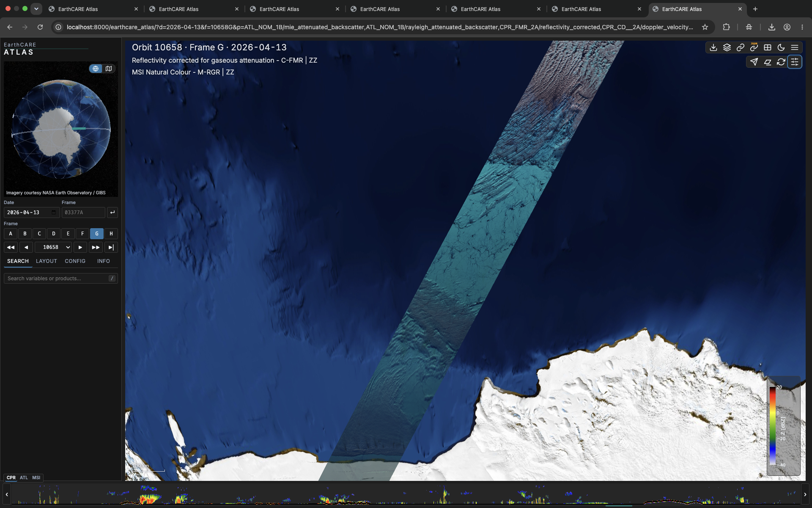This screenshot has height=508, width=812.
Task: Click the Reflectivity corrected C-FMR layer label
Action: (x=225, y=61)
